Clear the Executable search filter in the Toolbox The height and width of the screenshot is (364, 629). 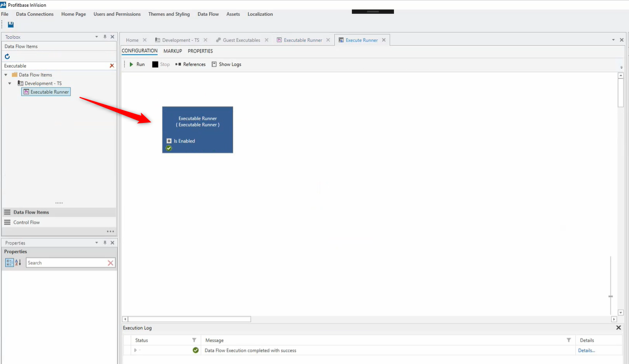[x=112, y=66]
